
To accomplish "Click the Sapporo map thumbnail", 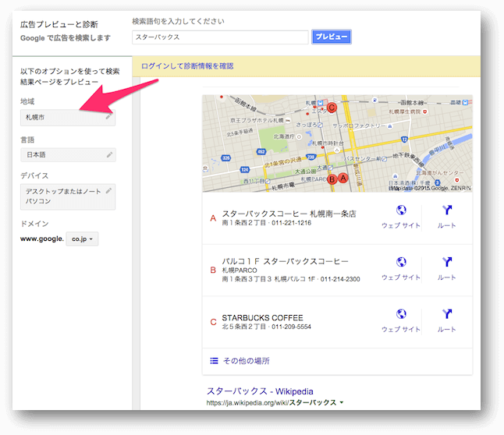I will [337, 143].
